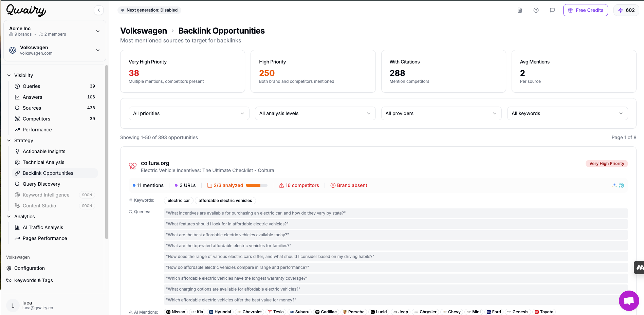
Task: Open the All providers dropdown
Action: coord(441,113)
